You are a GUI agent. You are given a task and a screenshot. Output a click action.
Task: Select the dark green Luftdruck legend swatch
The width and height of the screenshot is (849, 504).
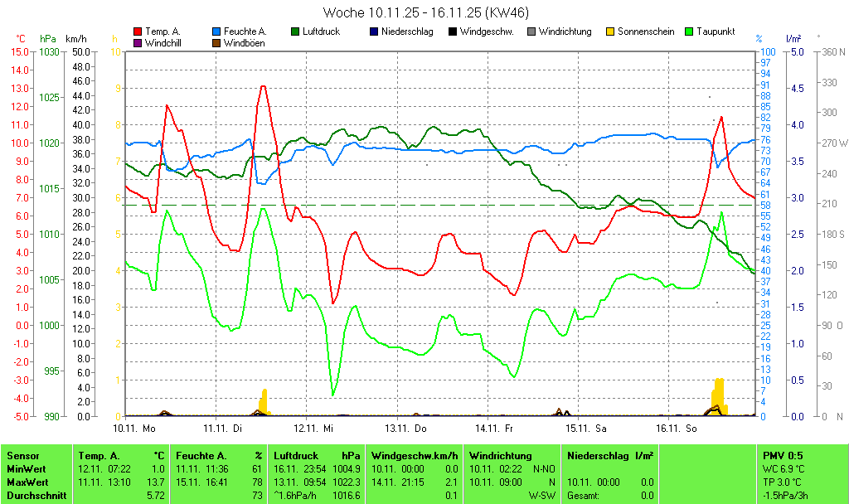(296, 31)
